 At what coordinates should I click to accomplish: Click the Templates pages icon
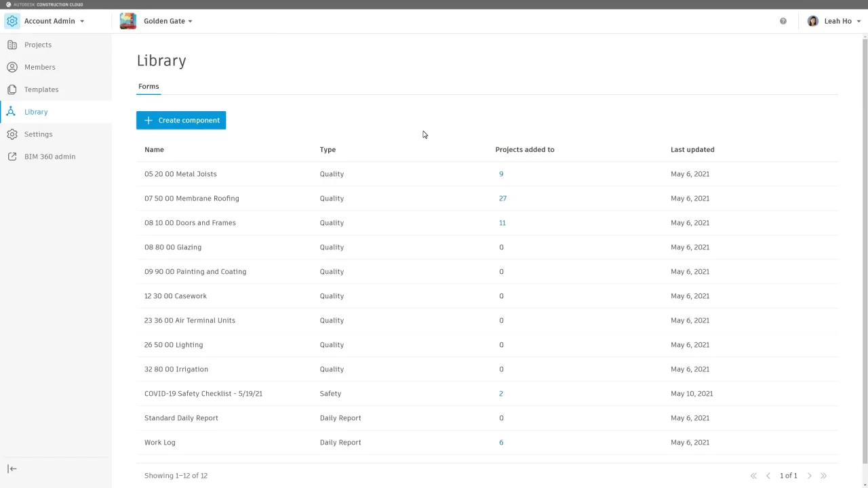tap(12, 89)
